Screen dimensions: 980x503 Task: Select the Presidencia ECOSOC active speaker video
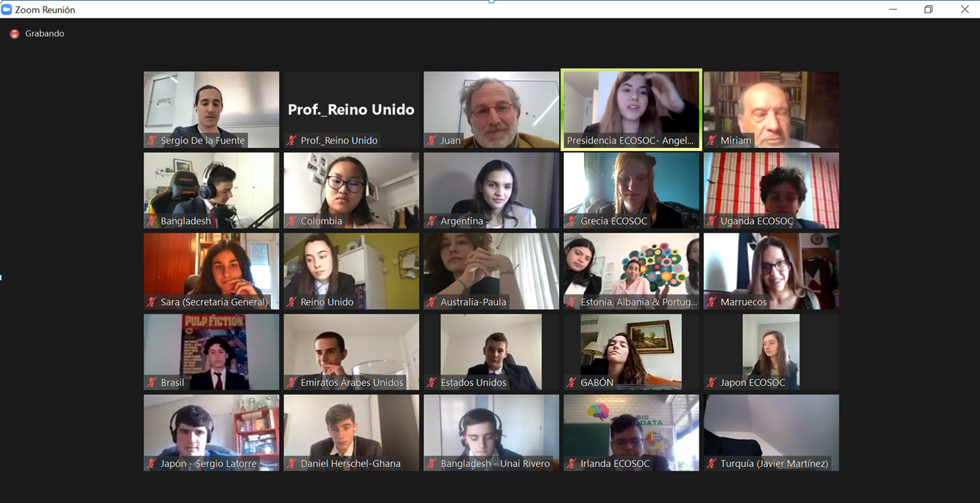pyautogui.click(x=631, y=109)
